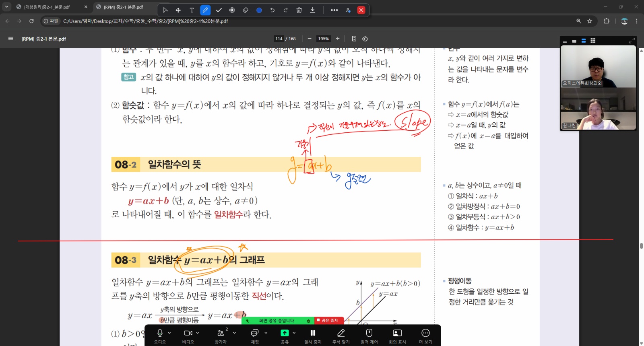The height and width of the screenshot is (346, 644).
Task: Pause sharing with 일시 중지
Action: click(313, 336)
